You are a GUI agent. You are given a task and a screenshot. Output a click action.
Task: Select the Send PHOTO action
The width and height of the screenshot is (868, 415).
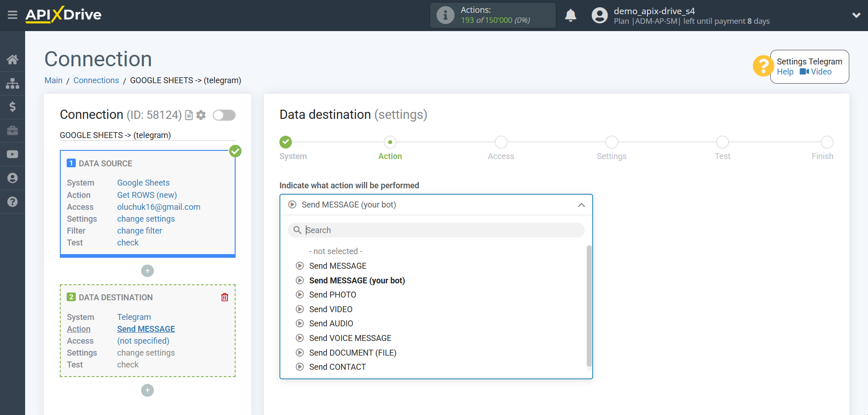(332, 294)
